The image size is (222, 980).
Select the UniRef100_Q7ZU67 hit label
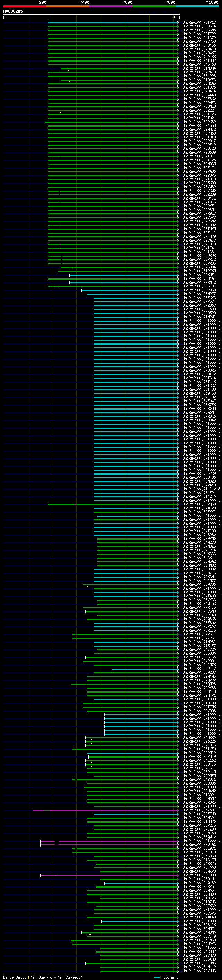pos(199,306)
